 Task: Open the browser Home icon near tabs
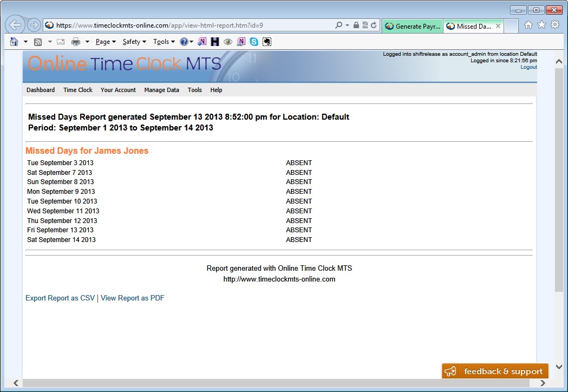click(528, 25)
